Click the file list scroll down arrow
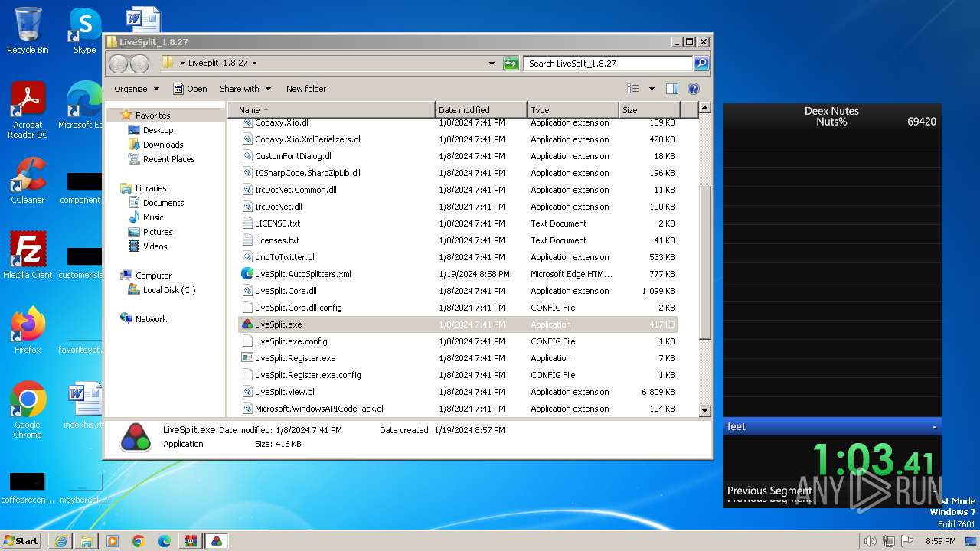Viewport: 980px width, 551px height. coord(705,411)
